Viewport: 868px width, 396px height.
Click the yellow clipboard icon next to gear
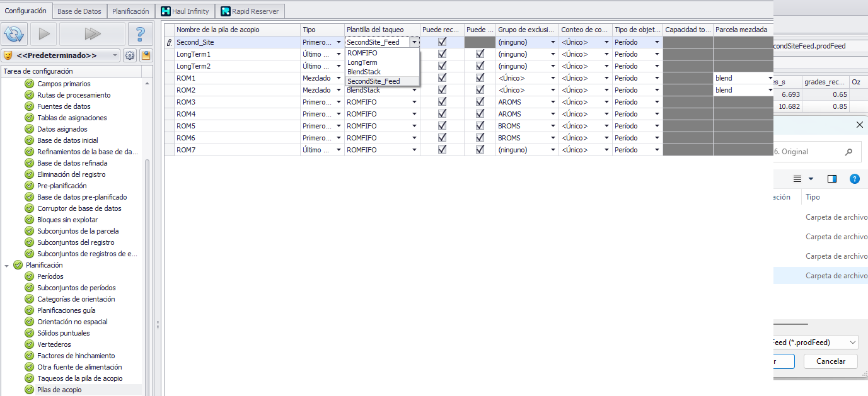coord(146,55)
